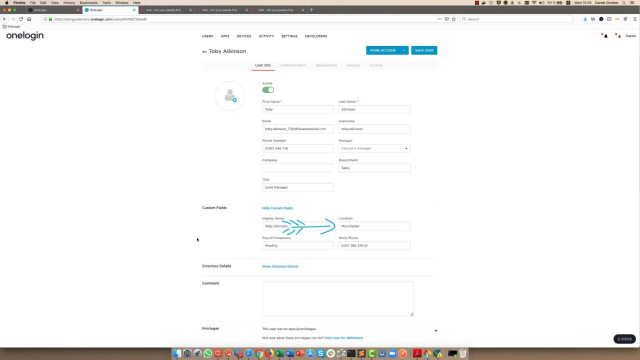Click inside the Comment text area
This screenshot has width=640, height=360.
tap(338, 299)
